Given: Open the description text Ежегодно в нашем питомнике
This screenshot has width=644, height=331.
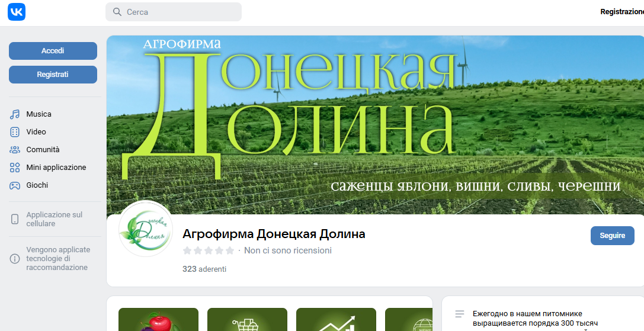Looking at the screenshot, I should 535,319.
